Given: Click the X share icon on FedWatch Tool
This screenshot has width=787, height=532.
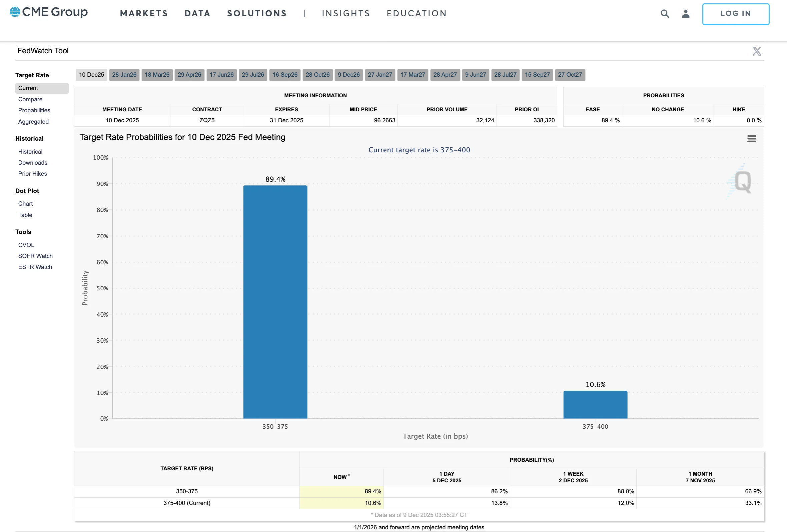Looking at the screenshot, I should (x=757, y=51).
